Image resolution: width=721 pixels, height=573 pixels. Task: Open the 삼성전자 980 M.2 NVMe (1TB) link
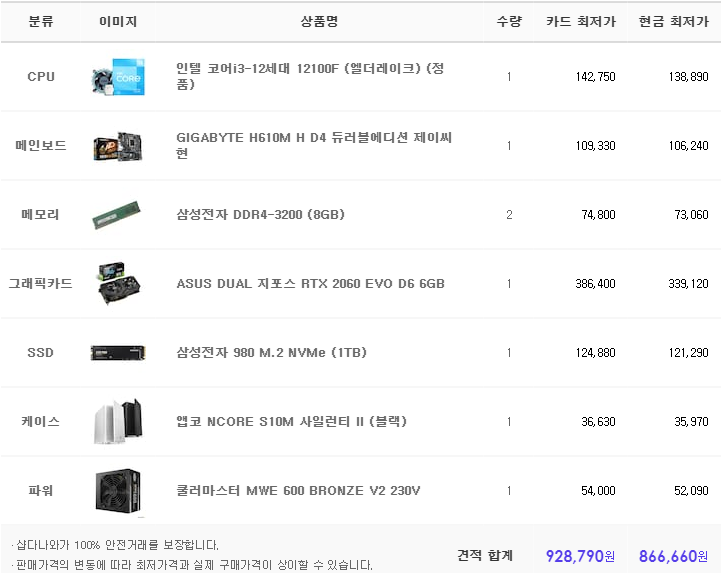pyautogui.click(x=271, y=353)
